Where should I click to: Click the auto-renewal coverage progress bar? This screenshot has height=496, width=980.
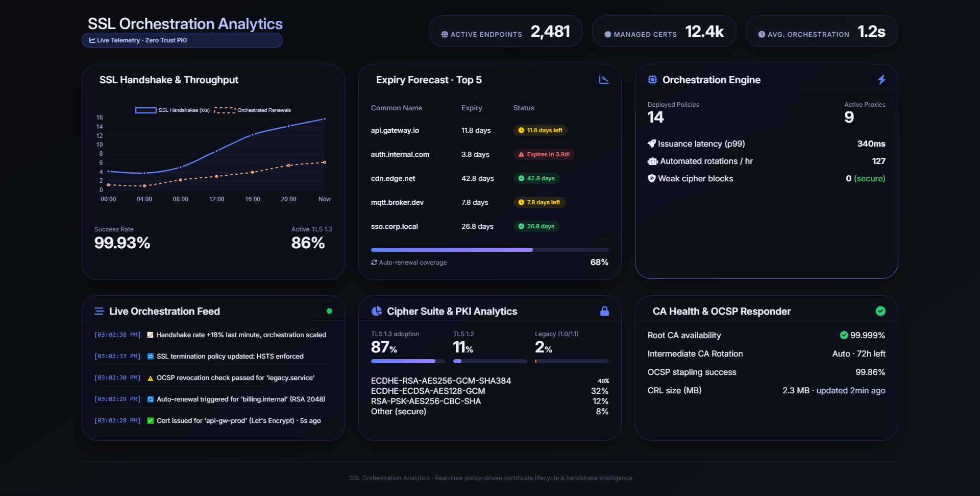tap(489, 250)
